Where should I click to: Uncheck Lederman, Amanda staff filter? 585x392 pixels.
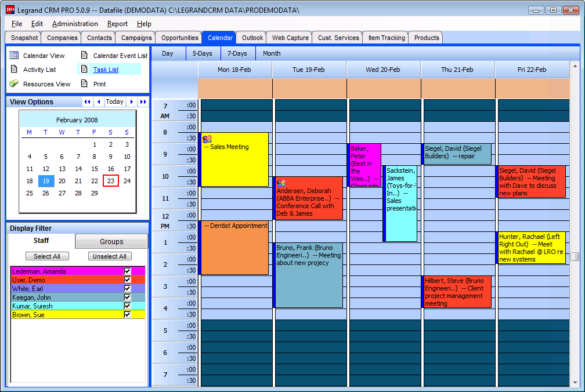tap(127, 271)
